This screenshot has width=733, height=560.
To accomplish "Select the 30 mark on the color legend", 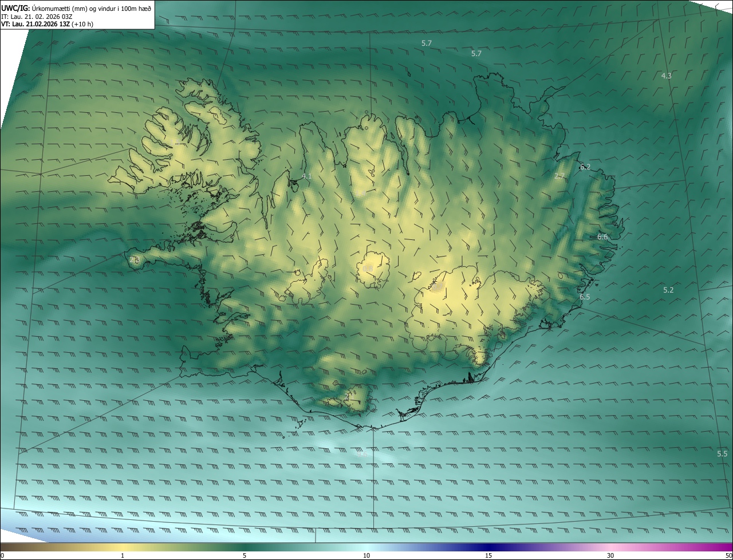I will point(610,555).
